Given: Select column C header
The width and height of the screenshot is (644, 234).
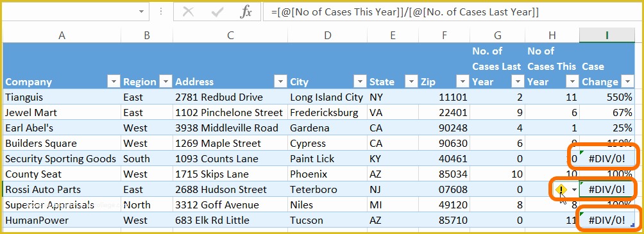Looking at the screenshot, I should [230, 35].
